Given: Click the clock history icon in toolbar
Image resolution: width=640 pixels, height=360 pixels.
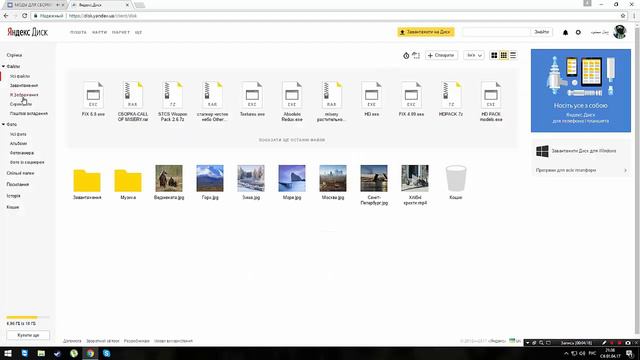Looking at the screenshot, I should 406,56.
